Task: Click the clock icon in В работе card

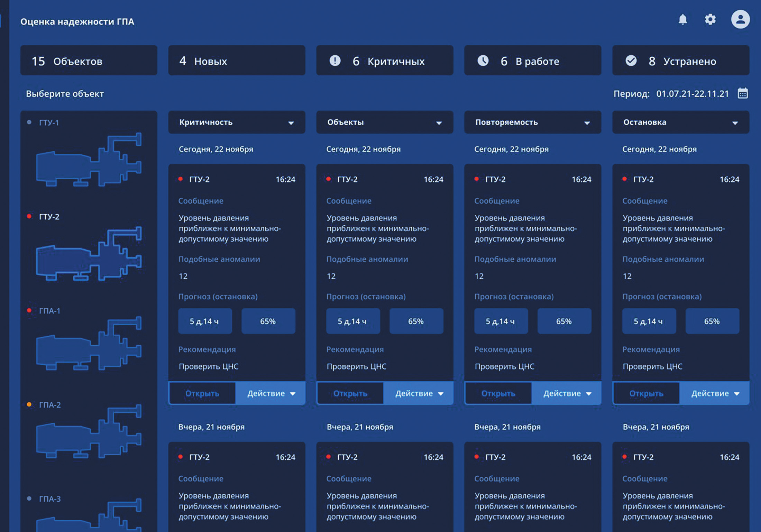Action: [483, 60]
